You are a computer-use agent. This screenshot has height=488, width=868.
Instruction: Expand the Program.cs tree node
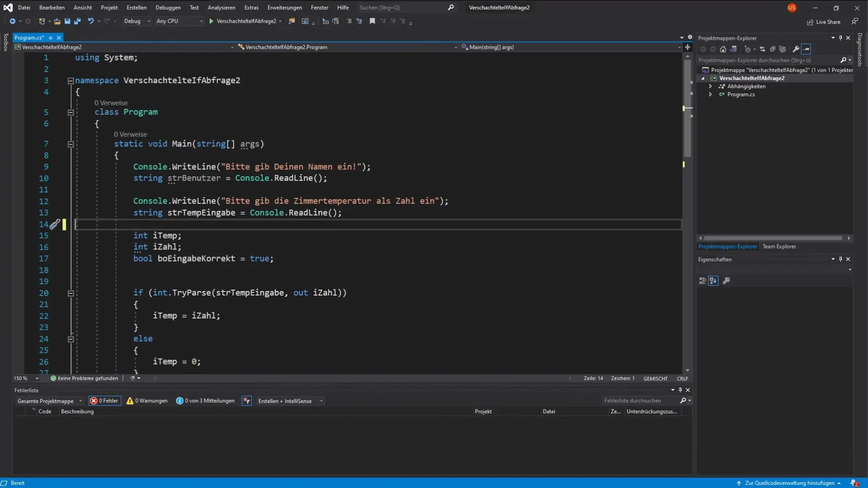click(x=711, y=94)
